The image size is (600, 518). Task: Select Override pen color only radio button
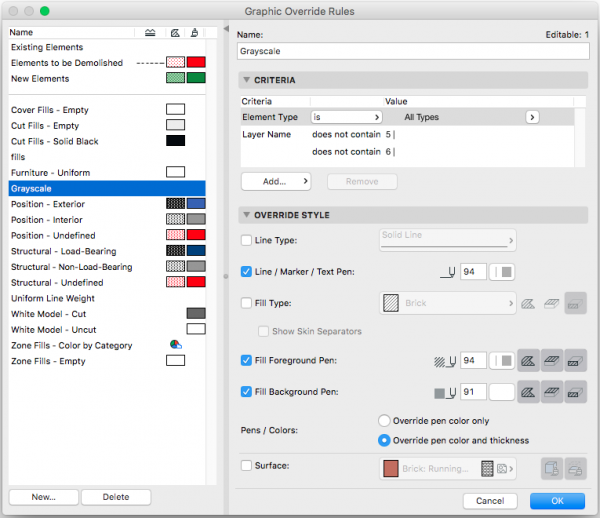click(x=384, y=421)
